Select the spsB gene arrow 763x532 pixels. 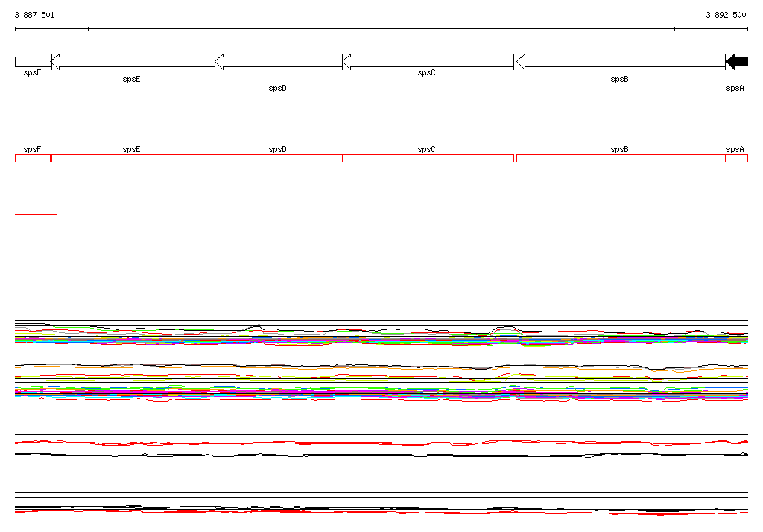click(621, 62)
